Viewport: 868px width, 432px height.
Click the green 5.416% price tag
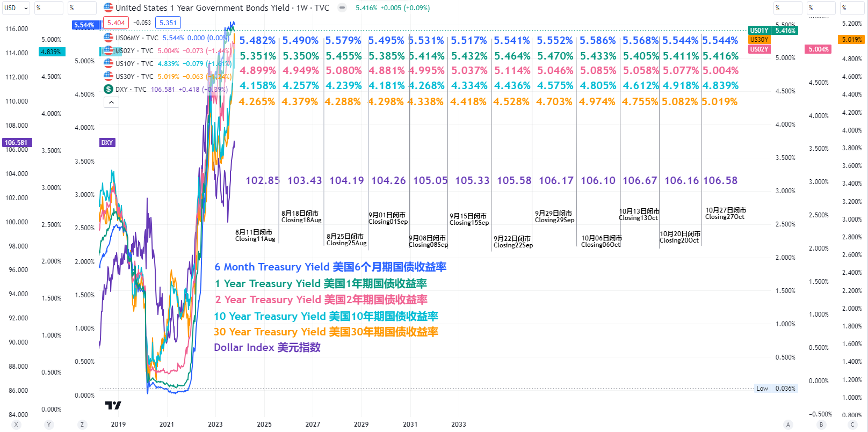coord(784,31)
